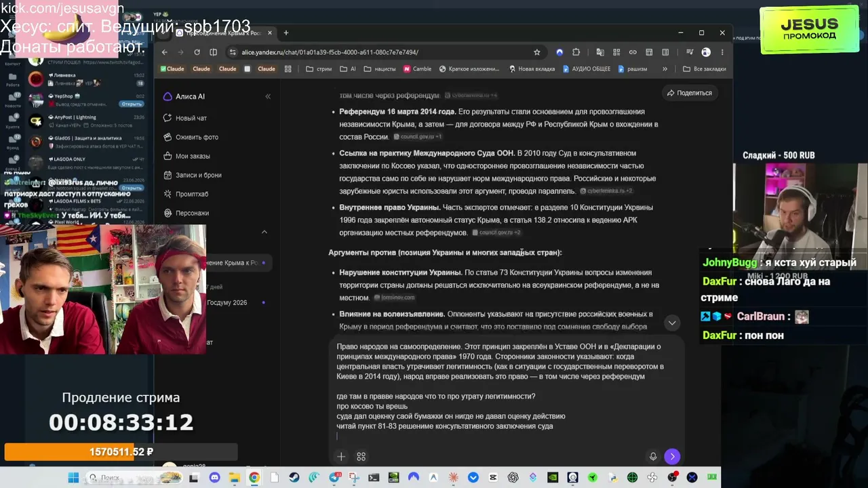868x488 pixels.
Task: Activate microphone voice input
Action: tap(653, 457)
